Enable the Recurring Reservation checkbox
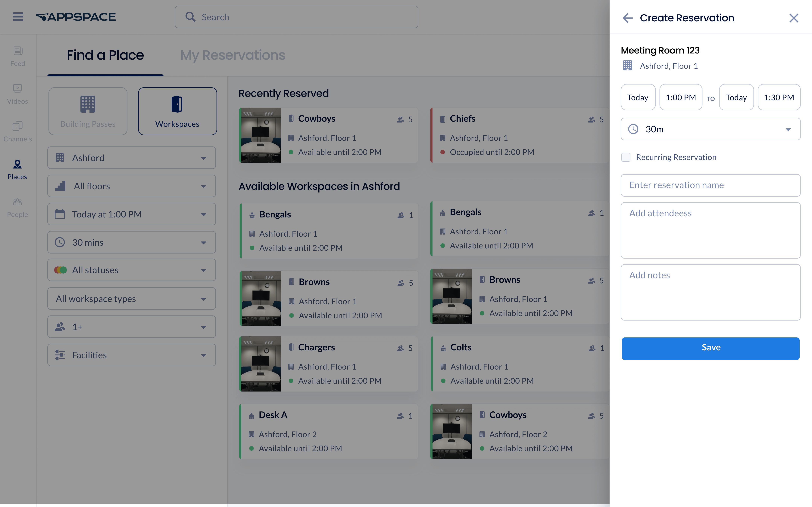This screenshot has height=507, width=812. [x=626, y=157]
